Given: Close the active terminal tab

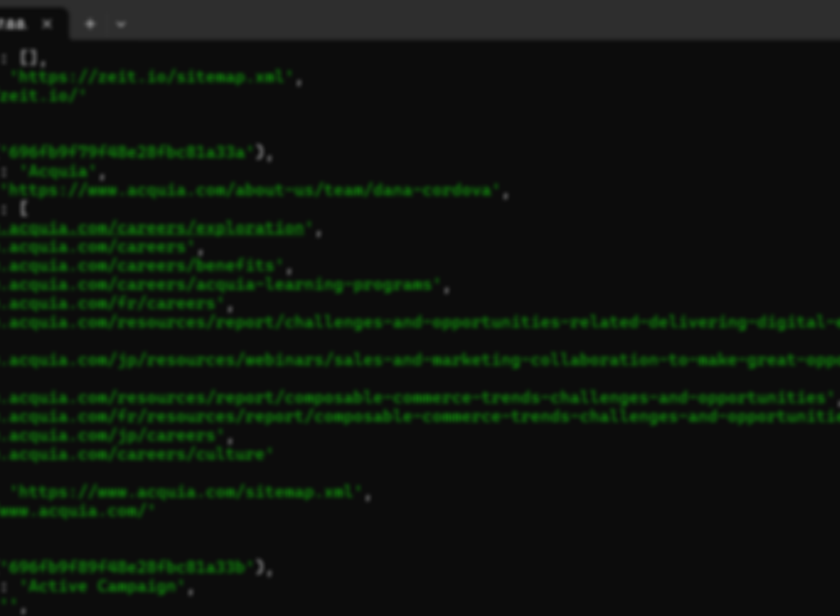Looking at the screenshot, I should [47, 24].
